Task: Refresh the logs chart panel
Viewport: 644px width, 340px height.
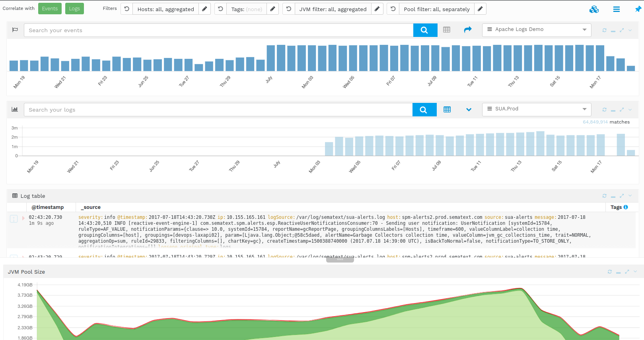Action: [605, 110]
